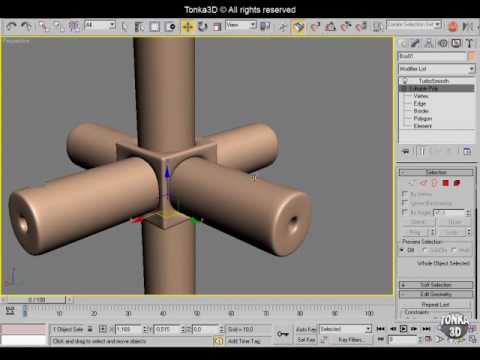Select the Preview Selection Off radio button

403,250
